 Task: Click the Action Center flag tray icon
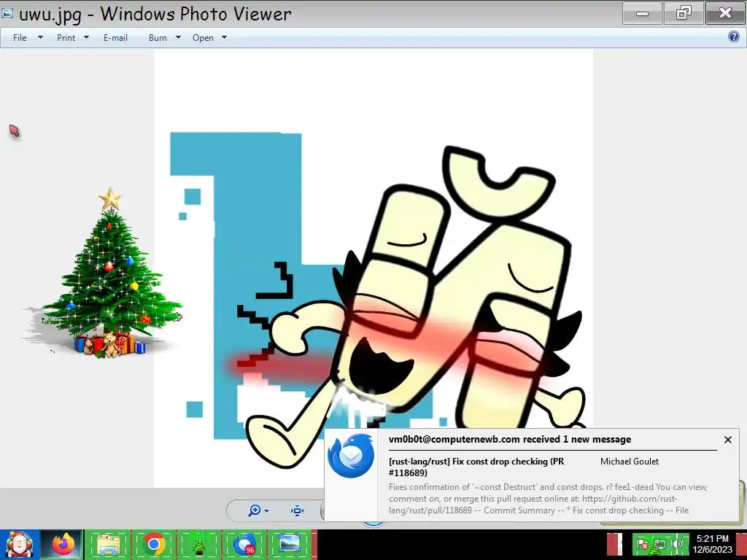tap(642, 544)
